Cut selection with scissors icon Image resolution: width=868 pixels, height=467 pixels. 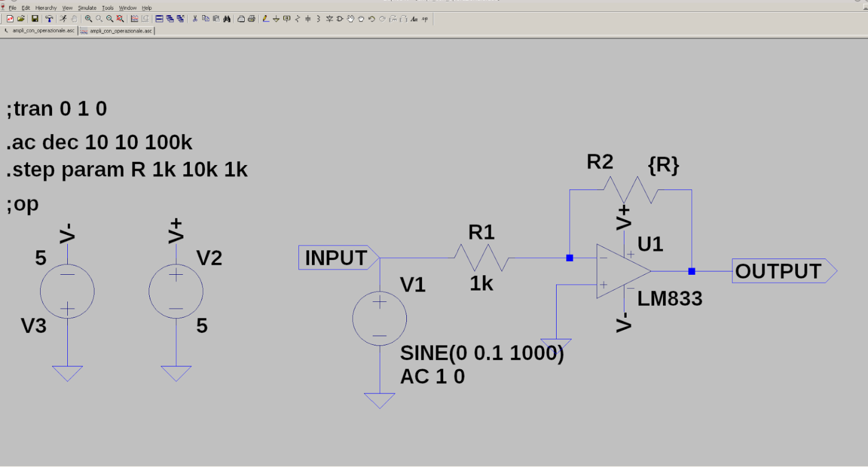(x=195, y=19)
